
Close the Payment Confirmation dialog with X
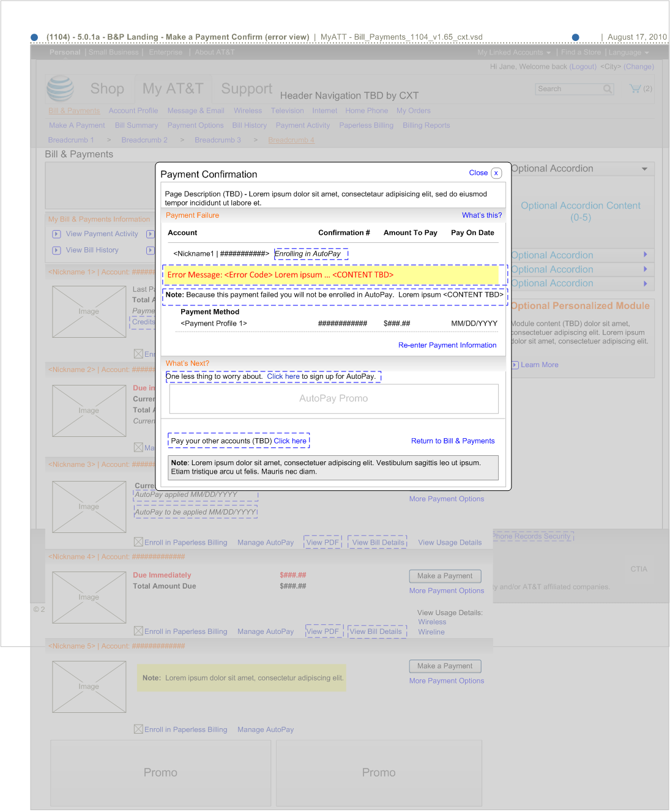click(x=496, y=173)
